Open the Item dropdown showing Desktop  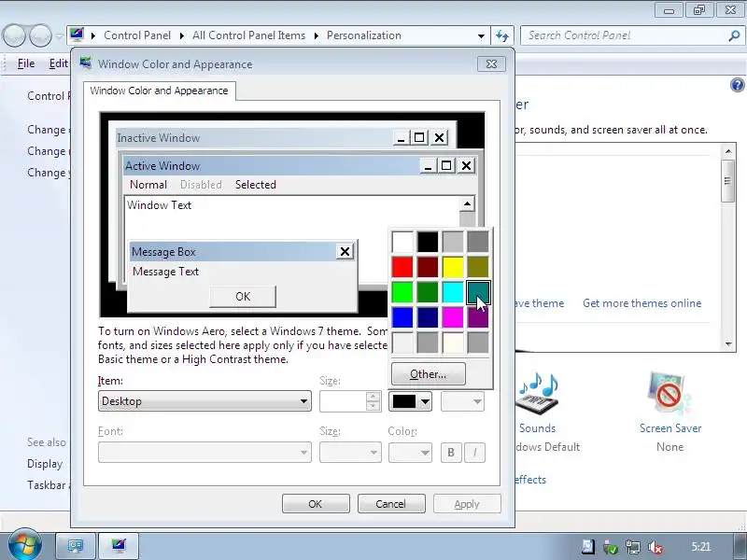coord(204,401)
